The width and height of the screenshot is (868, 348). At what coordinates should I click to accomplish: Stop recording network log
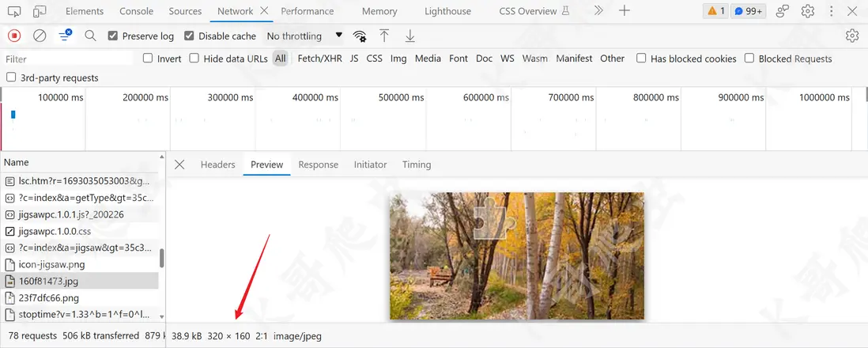tap(14, 36)
